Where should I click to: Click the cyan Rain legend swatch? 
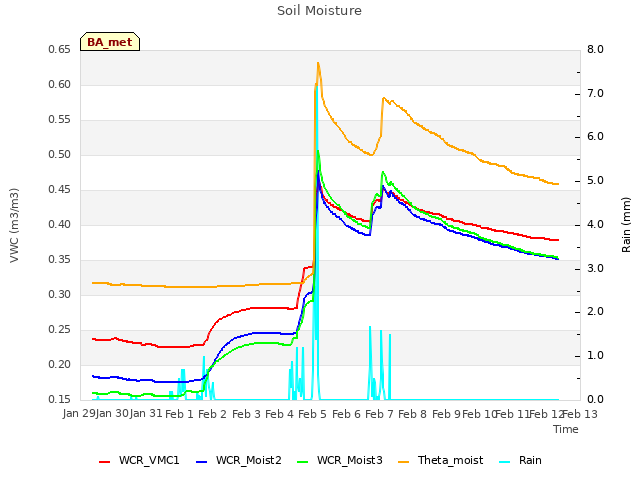[x=504, y=462]
